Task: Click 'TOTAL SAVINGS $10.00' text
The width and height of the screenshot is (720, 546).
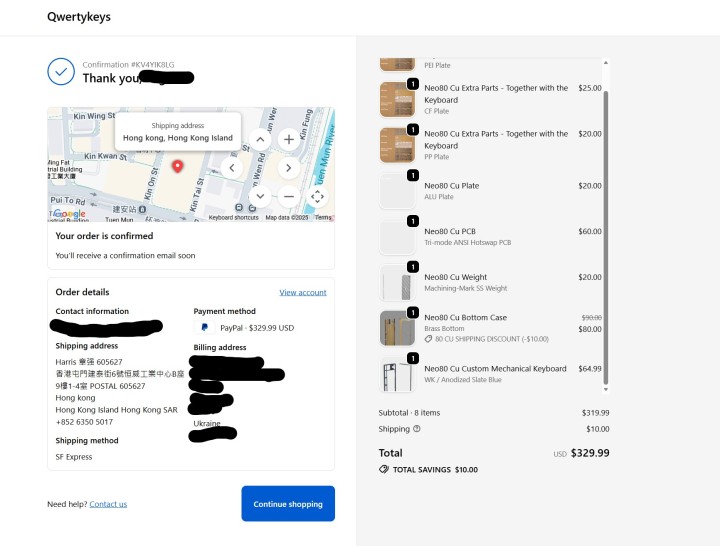Action: coord(435,470)
